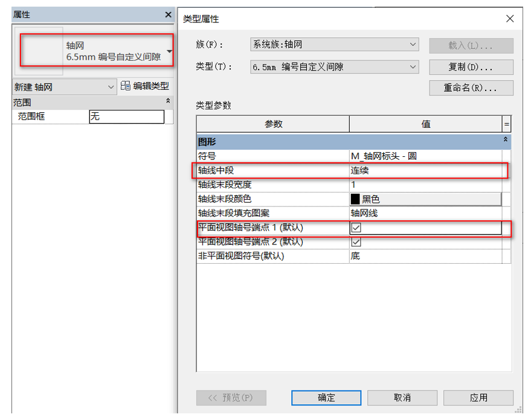531x420 pixels.
Task: Select the 轴线中段 value cell 连续
Action: 425,170
